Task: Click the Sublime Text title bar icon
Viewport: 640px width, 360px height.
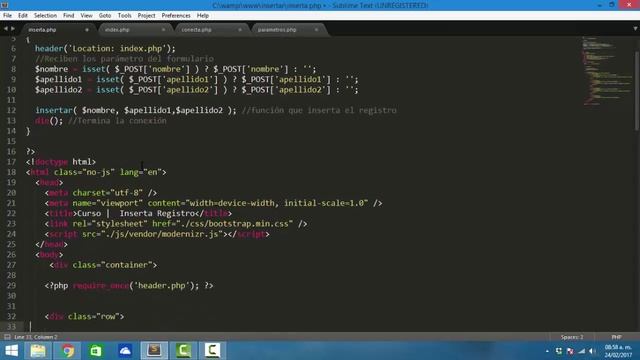Action: click(4, 5)
